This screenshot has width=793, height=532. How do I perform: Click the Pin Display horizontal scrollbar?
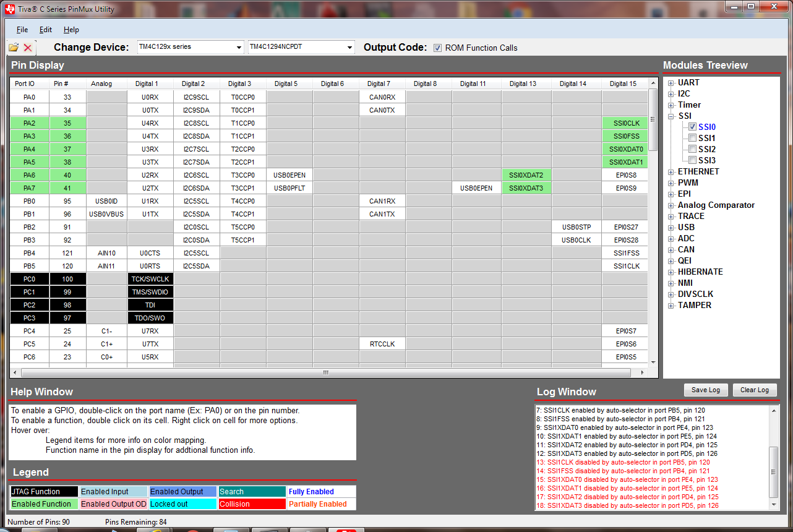click(x=326, y=372)
